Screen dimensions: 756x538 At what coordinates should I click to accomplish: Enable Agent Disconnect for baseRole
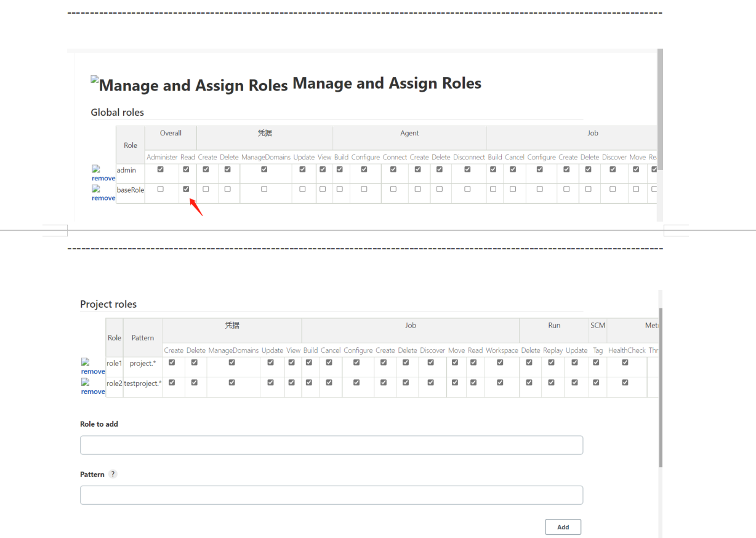click(x=467, y=189)
